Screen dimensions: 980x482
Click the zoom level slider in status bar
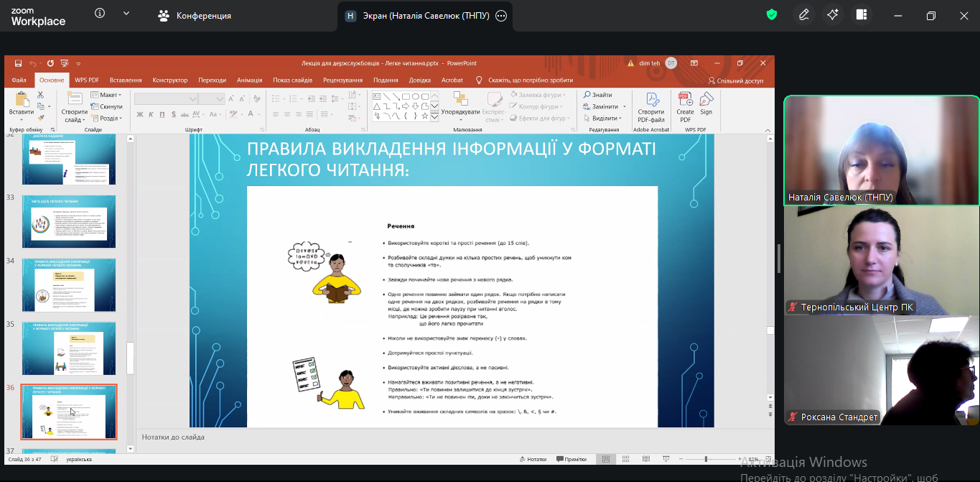point(706,459)
